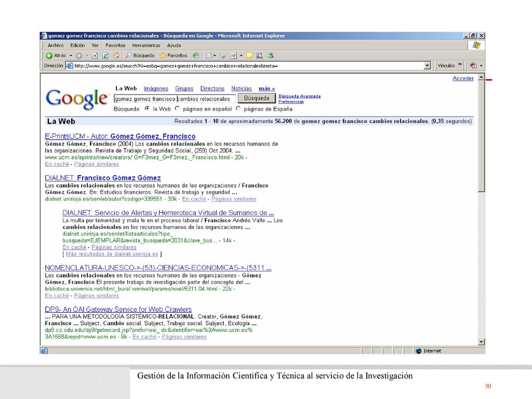This screenshot has width=532, height=399.
Task: Click the research binoculars toolbar icon
Action: 260,56
